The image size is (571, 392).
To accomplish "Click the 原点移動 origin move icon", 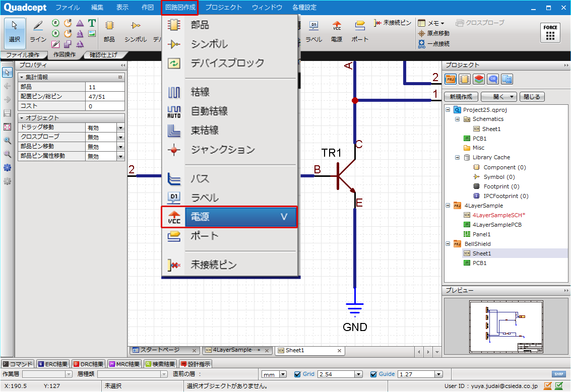I will tap(422, 33).
